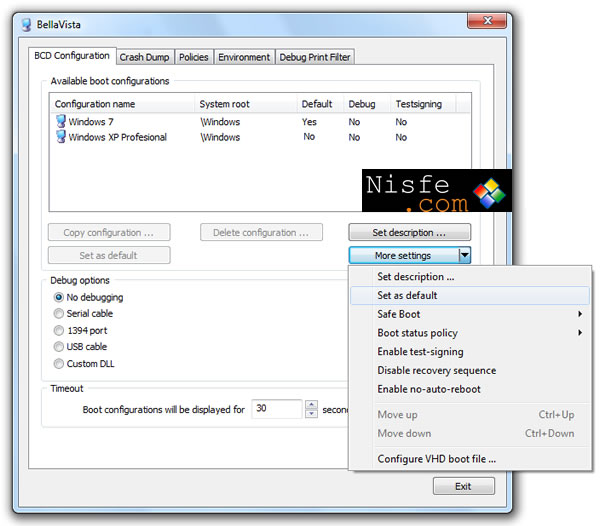This screenshot has height=526, width=600.
Task: Switch to the Debug Print Filter tab
Action: [x=315, y=57]
